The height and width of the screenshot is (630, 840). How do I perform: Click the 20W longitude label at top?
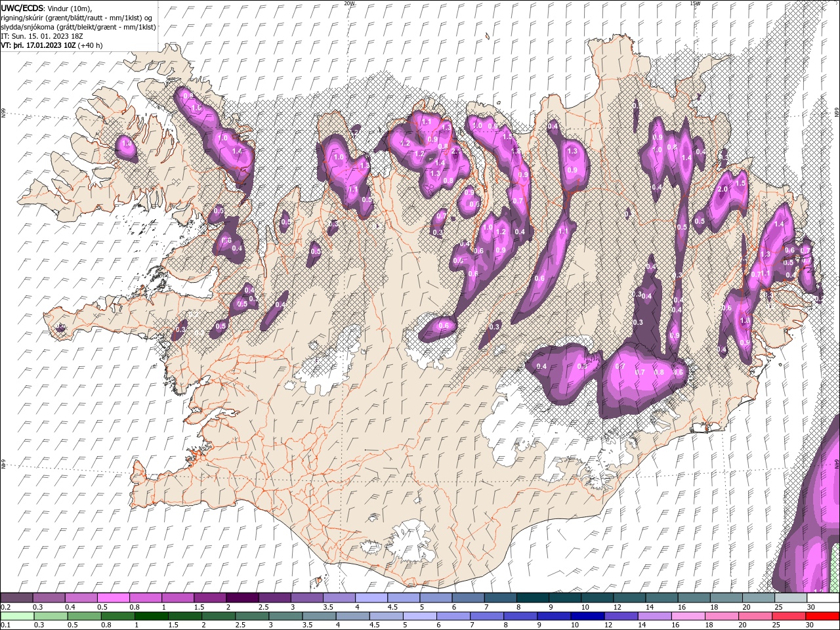pos(349,3)
